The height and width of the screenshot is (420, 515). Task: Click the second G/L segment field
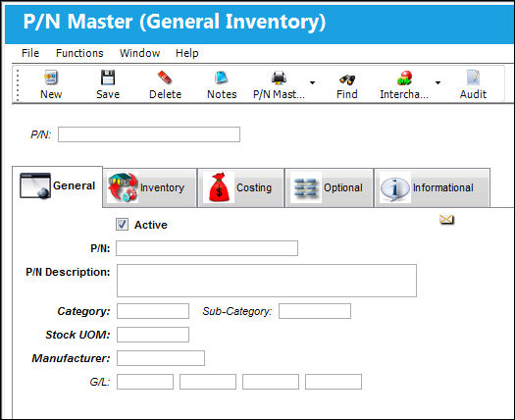[x=208, y=382]
